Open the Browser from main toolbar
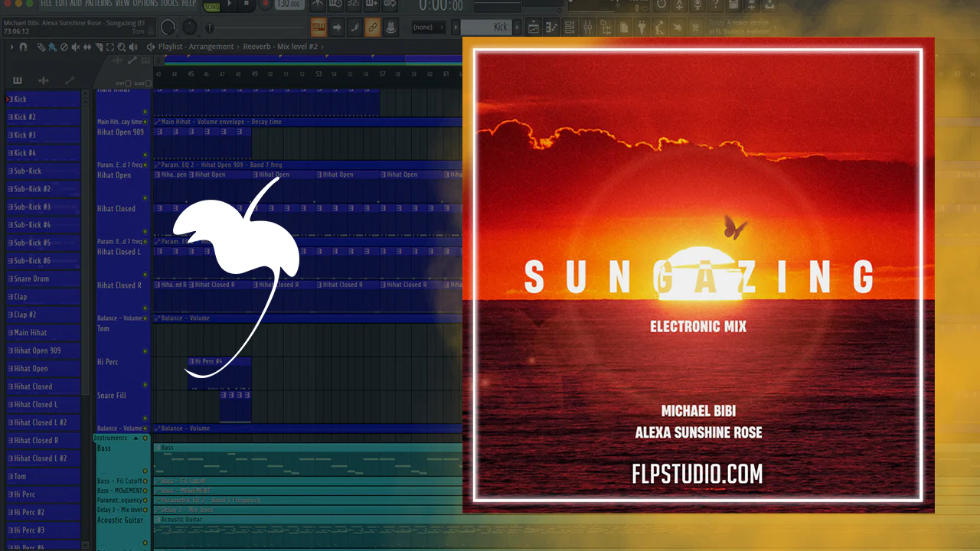 click(606, 27)
